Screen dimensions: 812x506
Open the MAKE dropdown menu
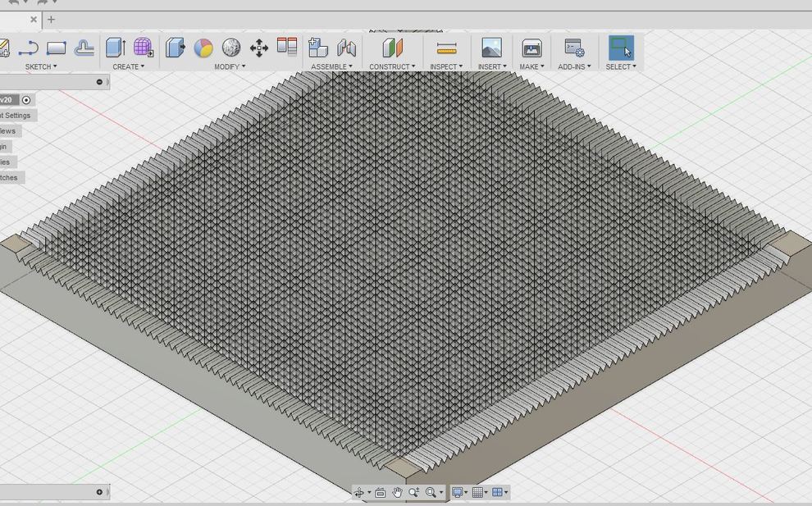point(531,66)
